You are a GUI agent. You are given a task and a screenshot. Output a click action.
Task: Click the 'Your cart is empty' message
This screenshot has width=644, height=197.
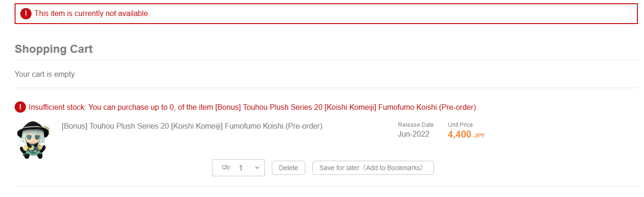coord(45,74)
